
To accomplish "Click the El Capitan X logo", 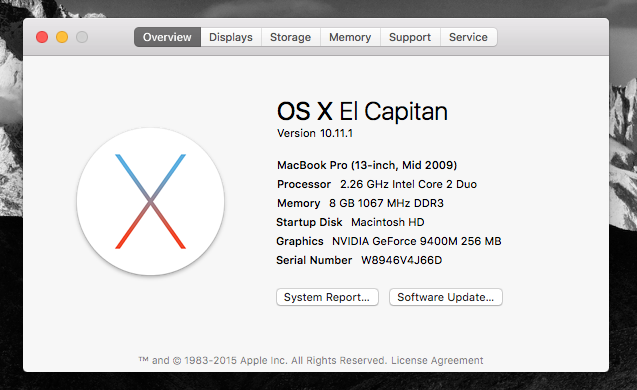I will pos(150,202).
